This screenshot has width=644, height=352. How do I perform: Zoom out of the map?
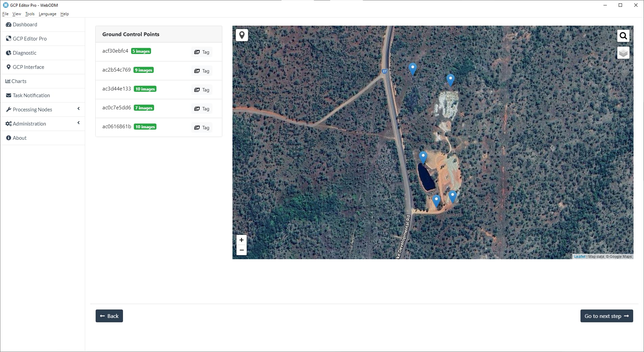pos(241,250)
